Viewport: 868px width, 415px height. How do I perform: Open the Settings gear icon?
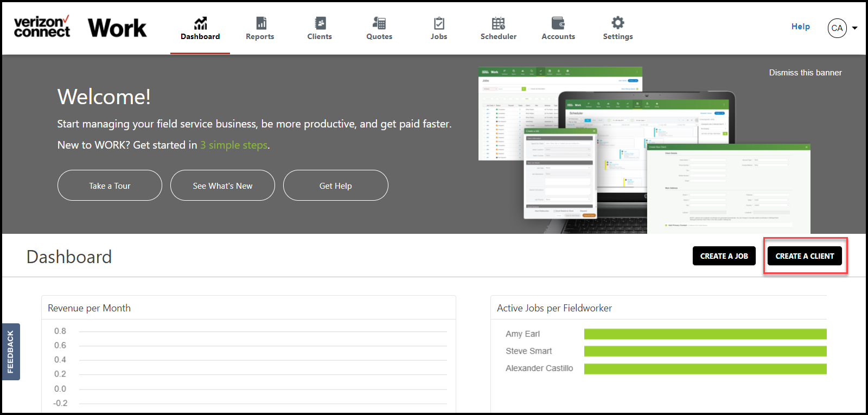pyautogui.click(x=618, y=22)
